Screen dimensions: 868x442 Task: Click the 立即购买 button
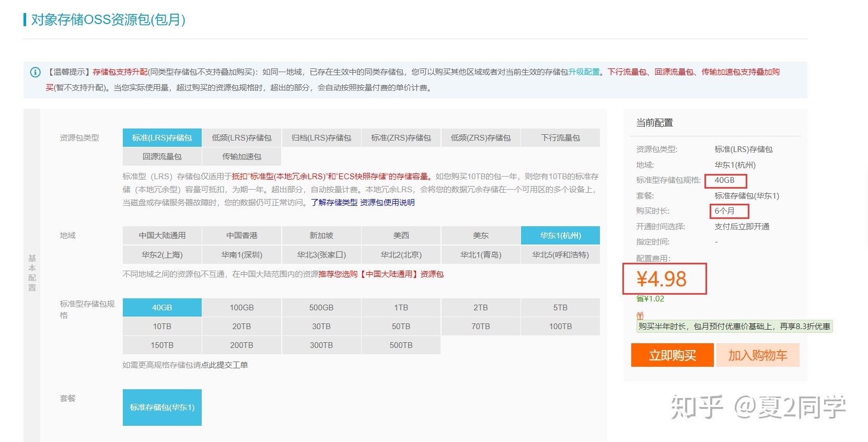tap(672, 355)
